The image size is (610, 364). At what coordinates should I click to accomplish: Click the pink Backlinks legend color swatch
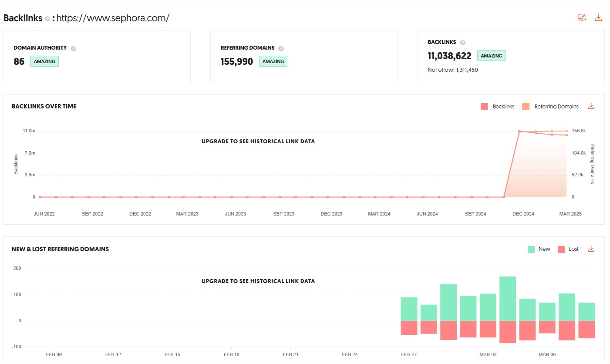click(484, 106)
